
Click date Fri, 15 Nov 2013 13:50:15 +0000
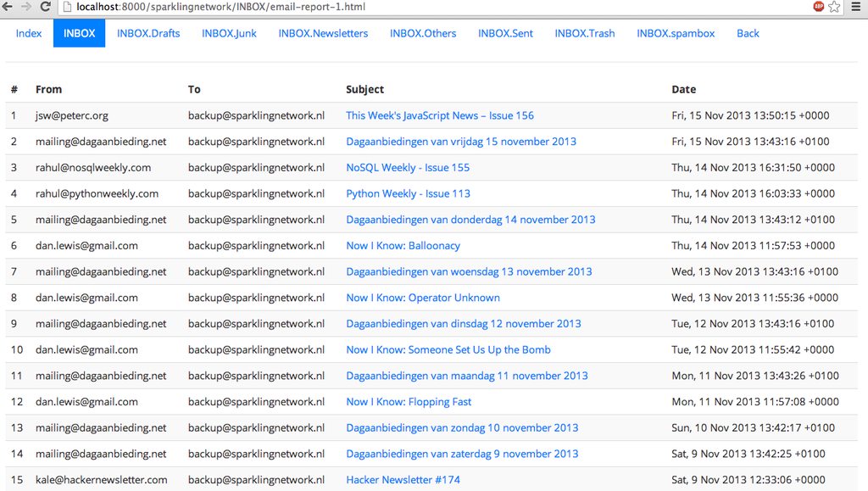[750, 115]
